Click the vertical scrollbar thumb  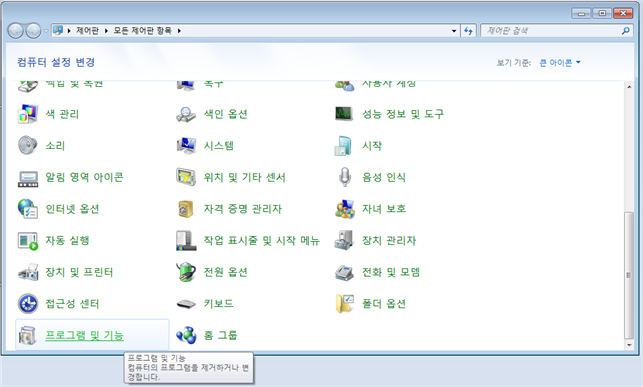(628, 275)
